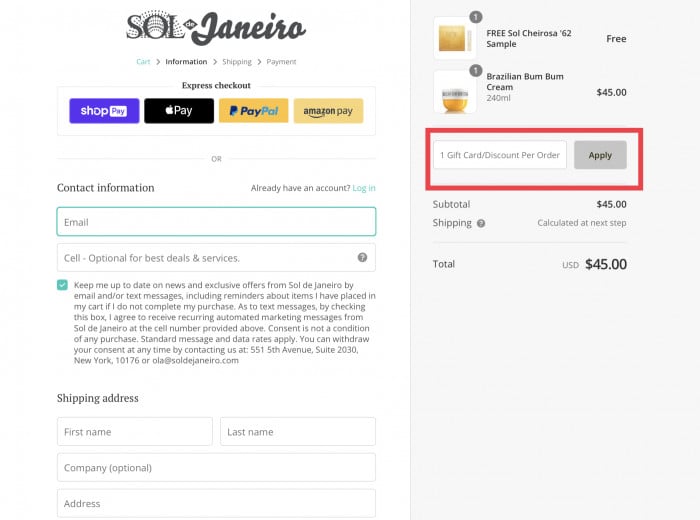The height and width of the screenshot is (520, 700).
Task: Select the Information breadcrumb step
Action: (x=186, y=62)
